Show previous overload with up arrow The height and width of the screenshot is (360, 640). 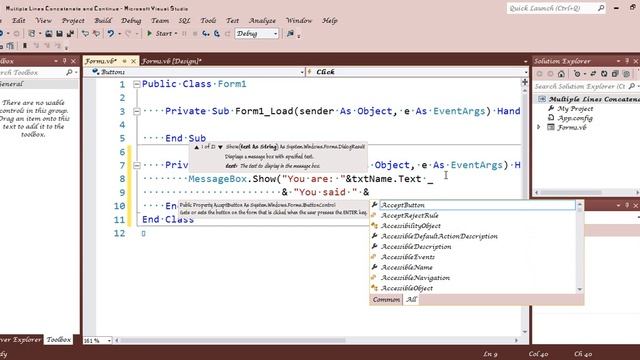coord(197,147)
